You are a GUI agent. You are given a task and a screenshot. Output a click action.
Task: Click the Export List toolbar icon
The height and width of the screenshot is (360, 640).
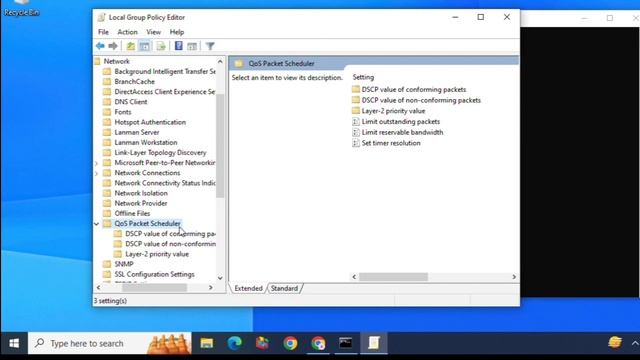161,46
